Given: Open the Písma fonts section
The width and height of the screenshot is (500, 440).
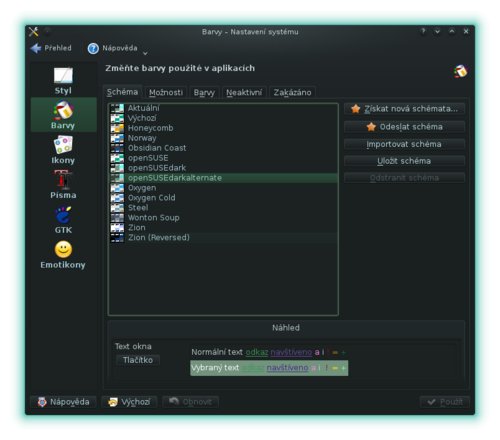Looking at the screenshot, I should (63, 185).
